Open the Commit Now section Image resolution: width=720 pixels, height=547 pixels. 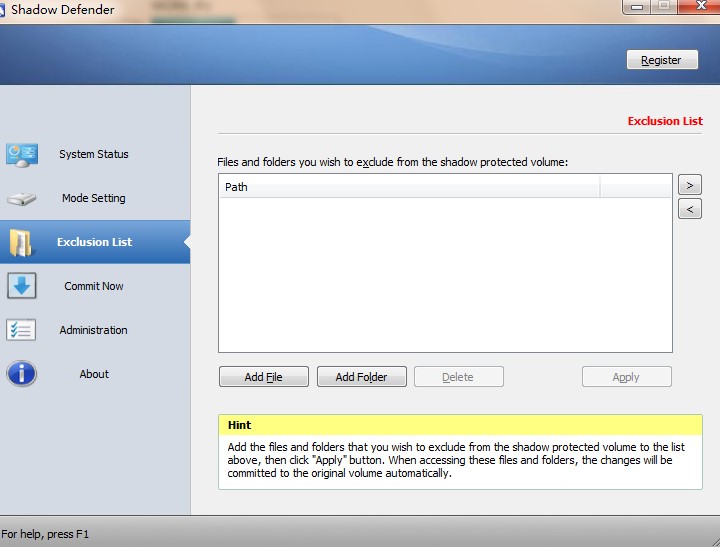(94, 286)
